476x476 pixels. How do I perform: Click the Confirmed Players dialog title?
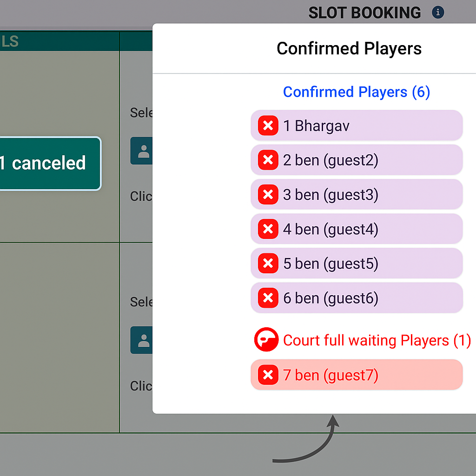pyautogui.click(x=349, y=48)
